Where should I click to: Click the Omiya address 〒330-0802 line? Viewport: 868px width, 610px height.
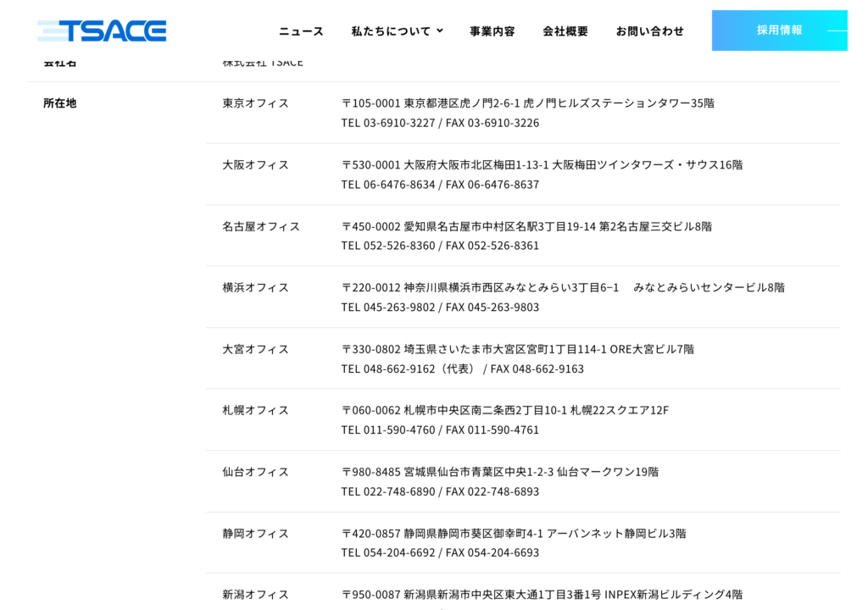coord(518,349)
